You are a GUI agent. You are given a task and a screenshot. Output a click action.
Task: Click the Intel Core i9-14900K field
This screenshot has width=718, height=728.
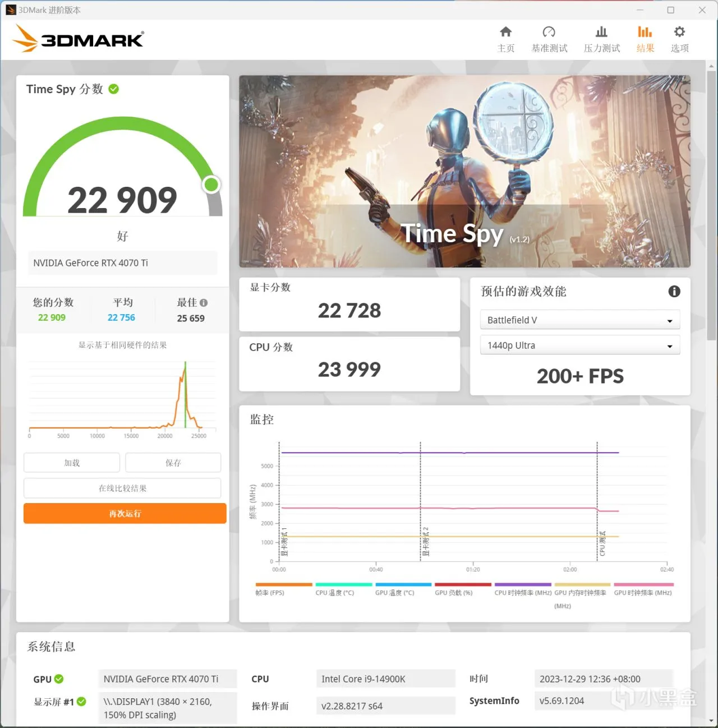(x=385, y=679)
